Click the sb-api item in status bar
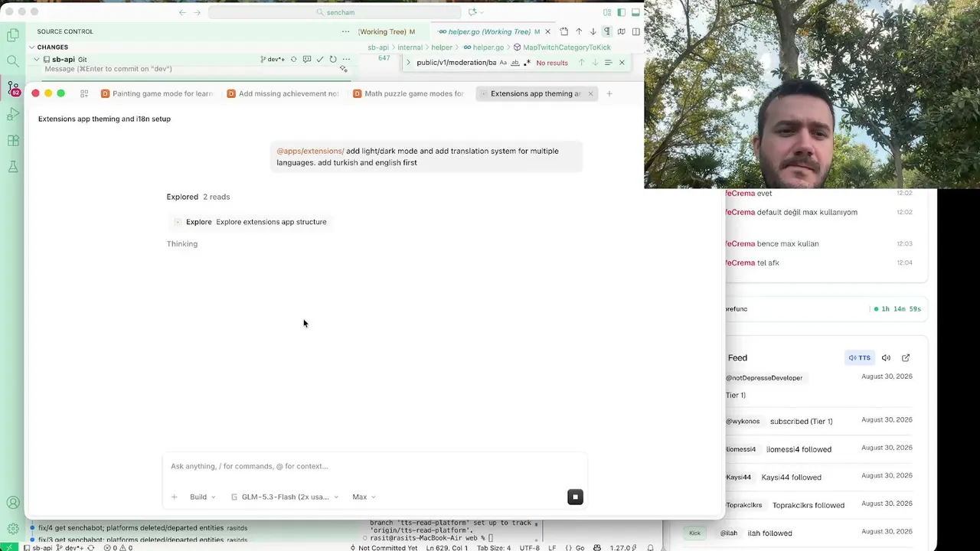Screen dimensions: 980x551 [x=38, y=548]
